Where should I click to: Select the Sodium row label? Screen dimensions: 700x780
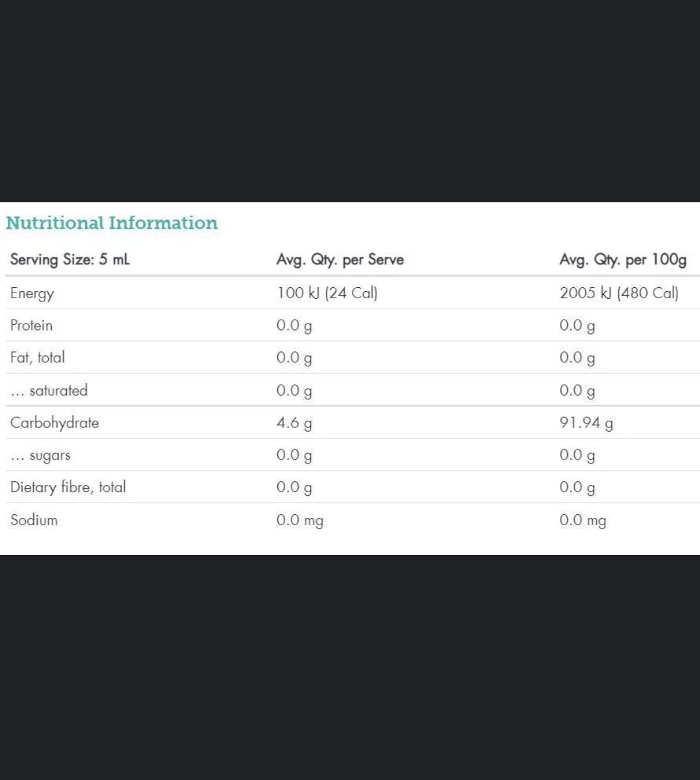(x=34, y=520)
